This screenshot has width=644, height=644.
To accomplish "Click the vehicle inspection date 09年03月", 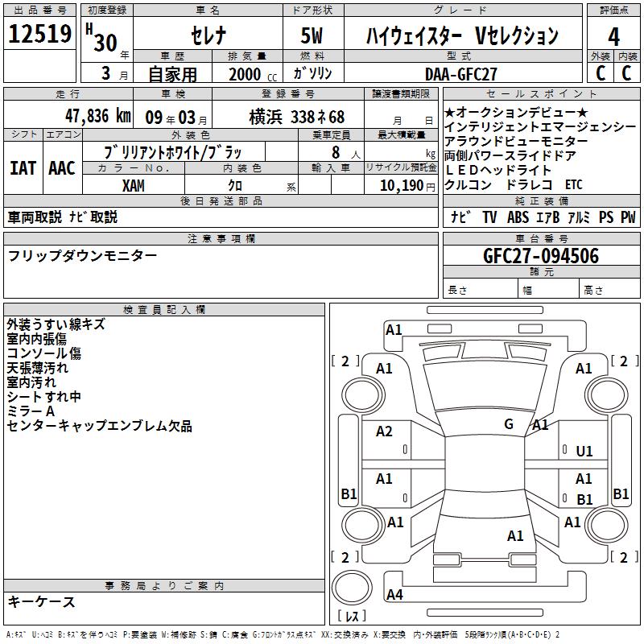I will coord(176,118).
